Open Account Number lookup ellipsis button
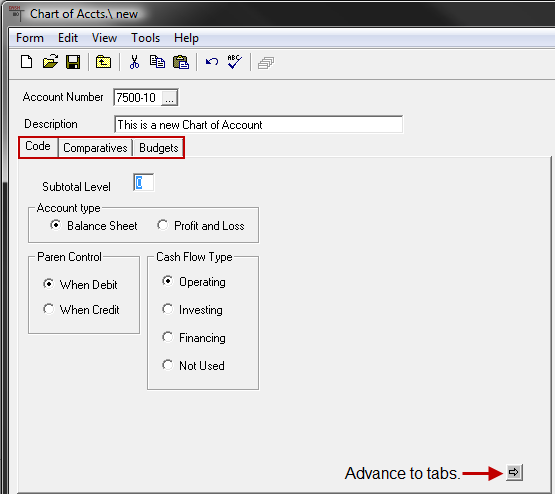This screenshot has height=494, width=555. tap(170, 98)
